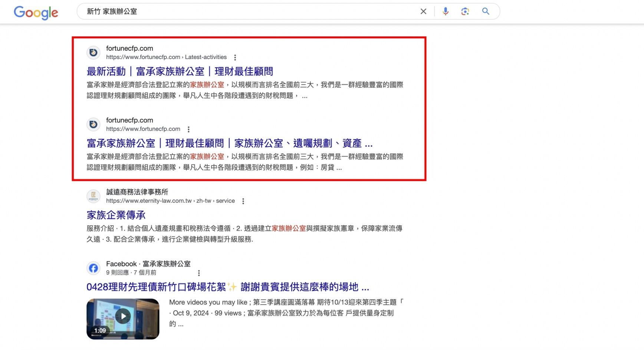This screenshot has width=644, height=350.
Task: Click the snippet ending 例如：房貸 ...
Action: click(245, 162)
